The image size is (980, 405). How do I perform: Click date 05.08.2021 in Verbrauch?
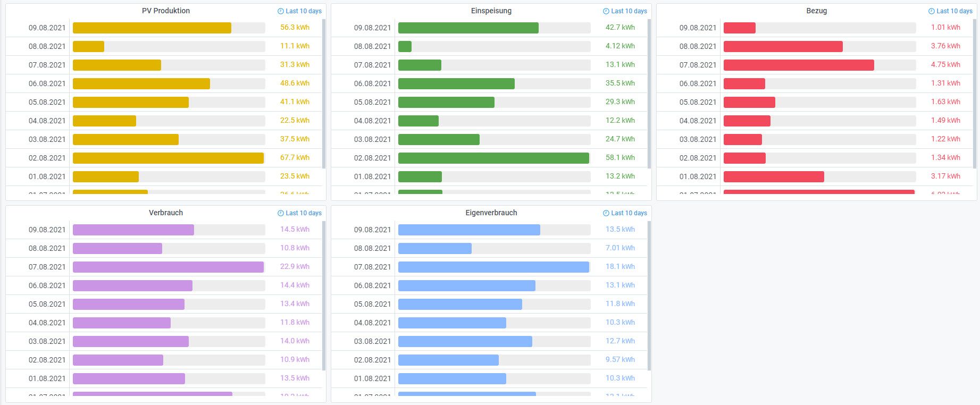(47, 304)
